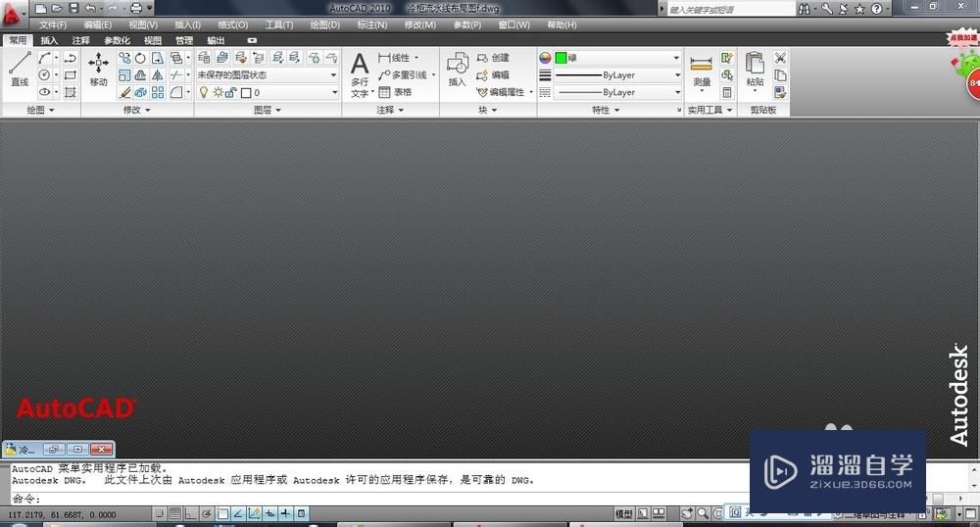
Task: Expand the 图层 panel arrow
Action: (278, 110)
